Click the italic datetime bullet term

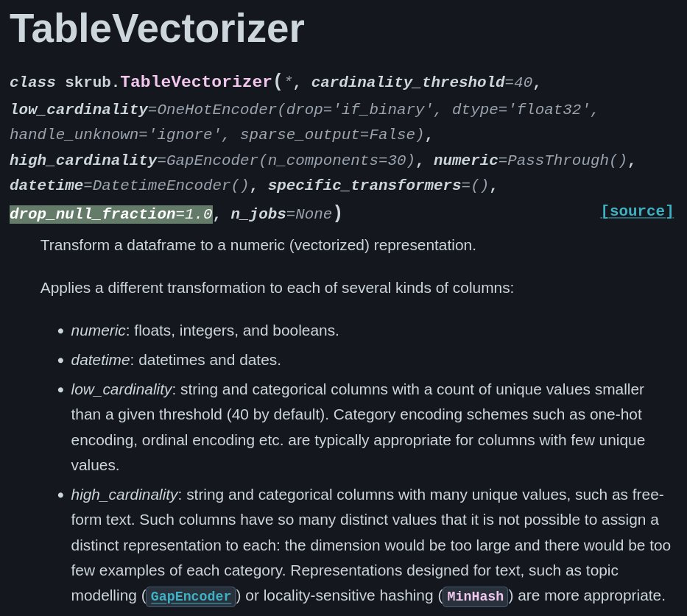pos(100,360)
